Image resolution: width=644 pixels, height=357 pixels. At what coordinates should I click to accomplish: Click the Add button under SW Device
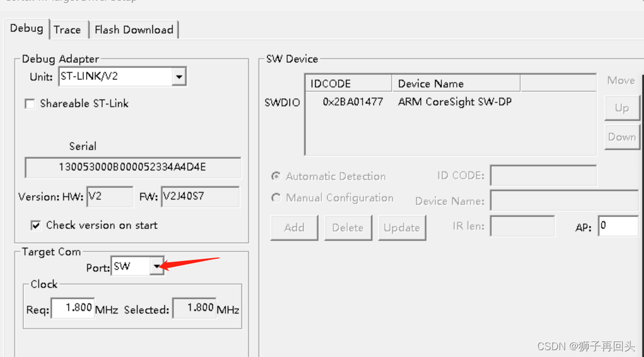click(x=294, y=227)
